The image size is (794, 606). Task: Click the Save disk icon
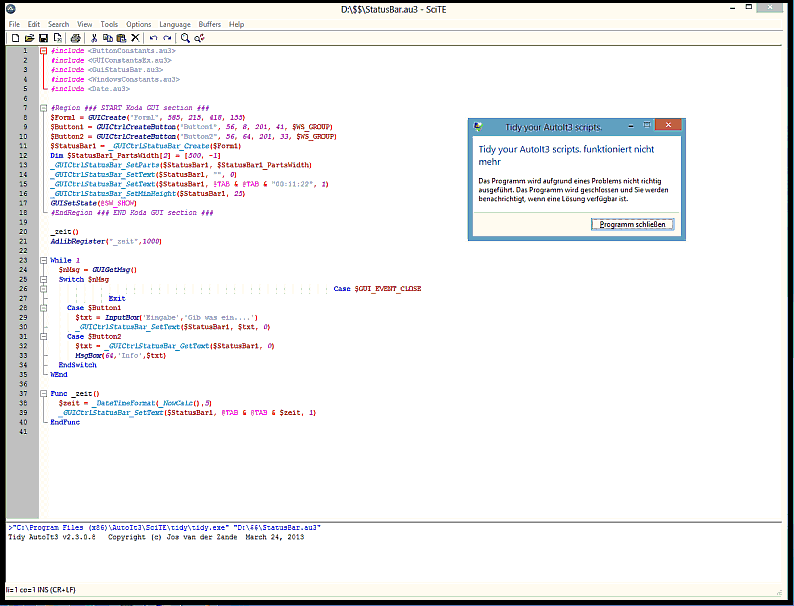(43, 38)
